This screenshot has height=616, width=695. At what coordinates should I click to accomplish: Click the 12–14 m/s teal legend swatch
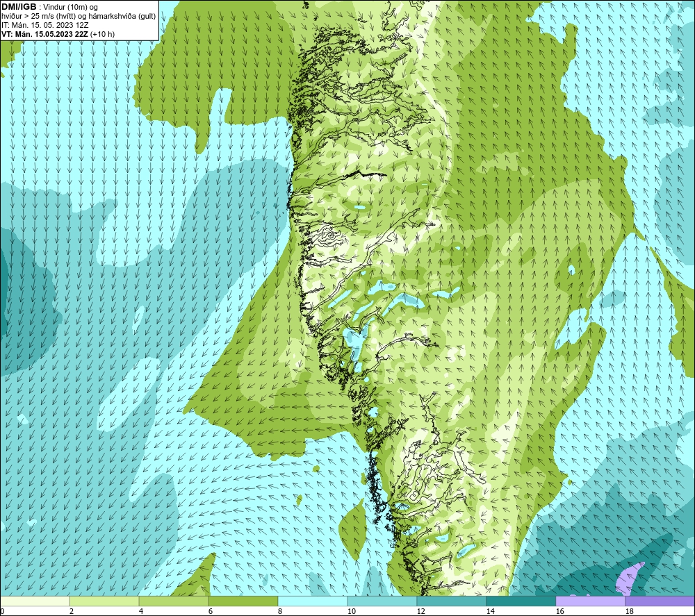pyautogui.click(x=451, y=601)
